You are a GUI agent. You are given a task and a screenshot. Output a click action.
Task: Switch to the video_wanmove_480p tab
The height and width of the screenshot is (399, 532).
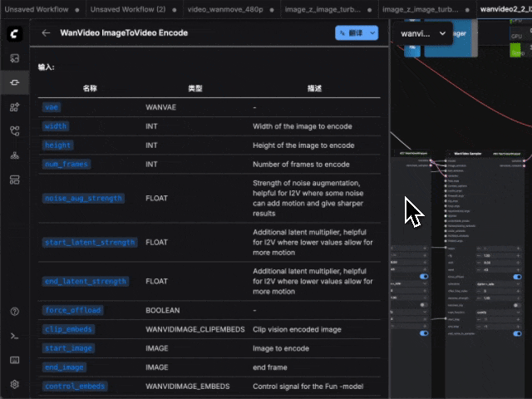coord(231,9)
